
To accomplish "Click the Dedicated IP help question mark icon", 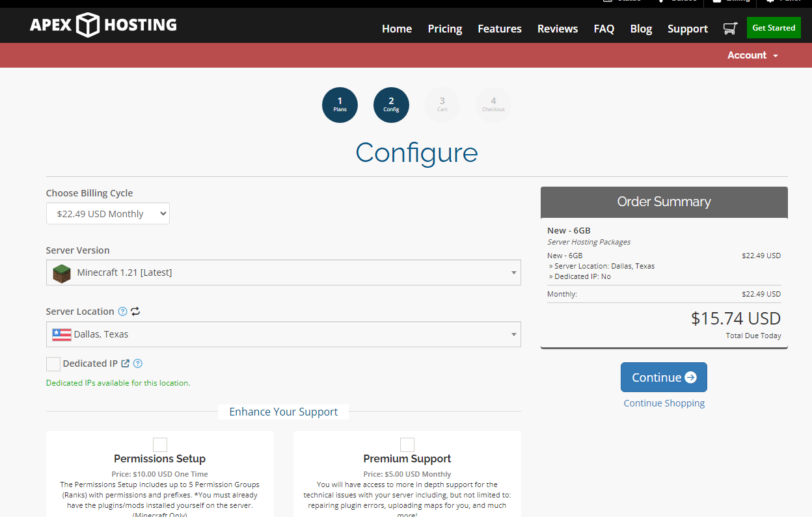I will (138, 364).
